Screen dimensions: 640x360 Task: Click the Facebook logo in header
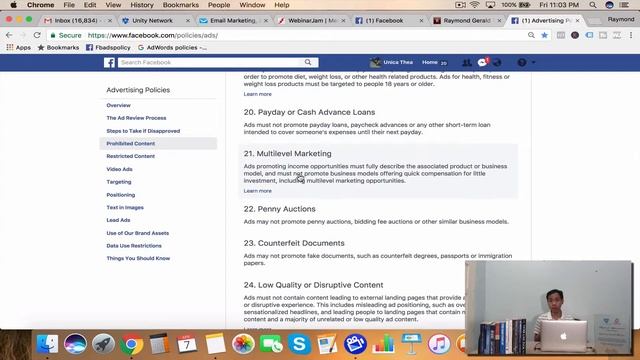[109, 62]
